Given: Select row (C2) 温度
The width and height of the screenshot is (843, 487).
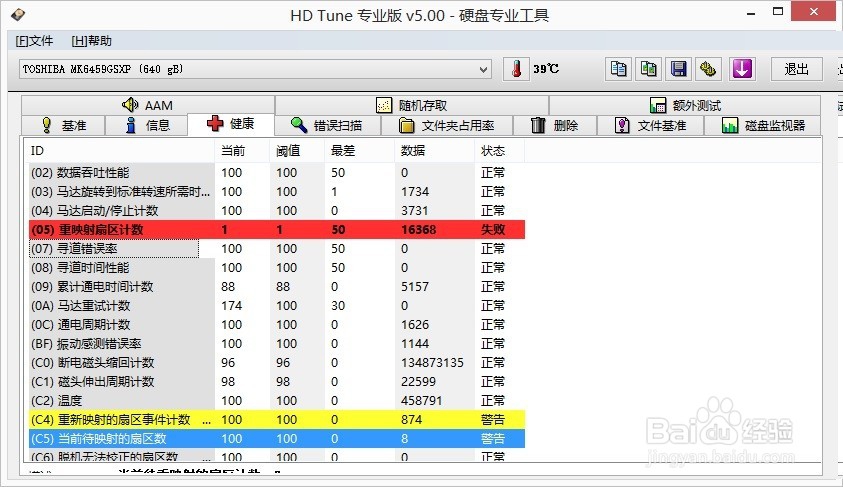Looking at the screenshot, I should [277, 400].
